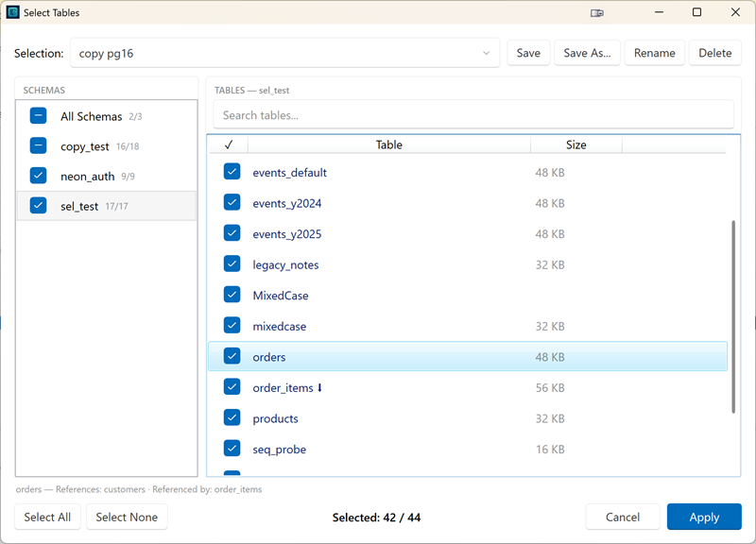Click the legacy_notes table name
This screenshot has height=544, width=756.
(285, 265)
